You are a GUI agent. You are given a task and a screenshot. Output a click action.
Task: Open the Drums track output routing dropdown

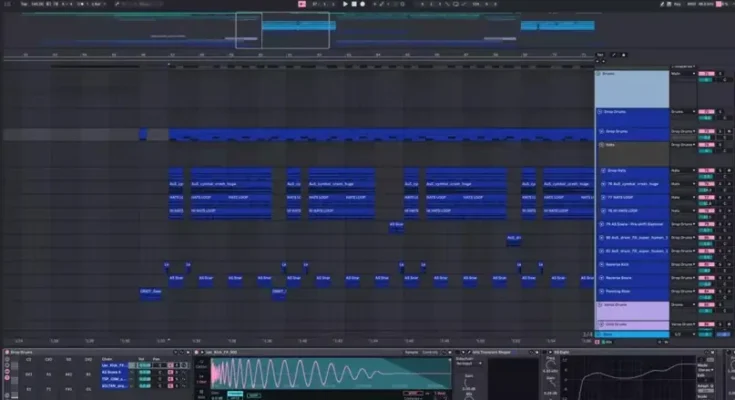point(682,74)
